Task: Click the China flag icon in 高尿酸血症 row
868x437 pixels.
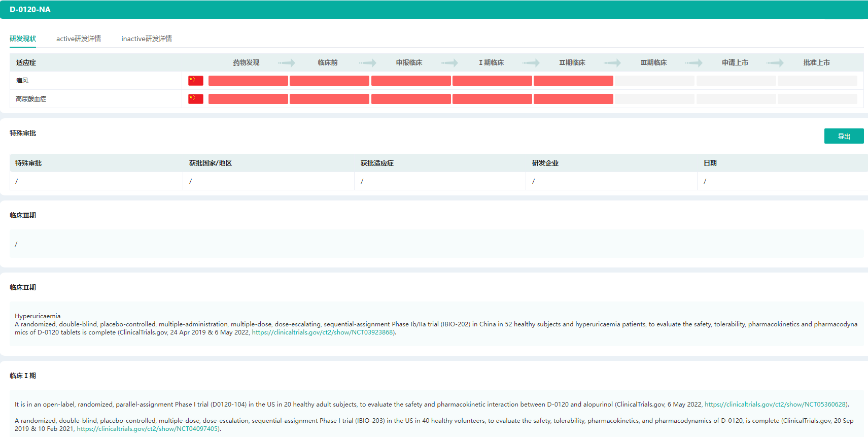Action: pos(195,99)
